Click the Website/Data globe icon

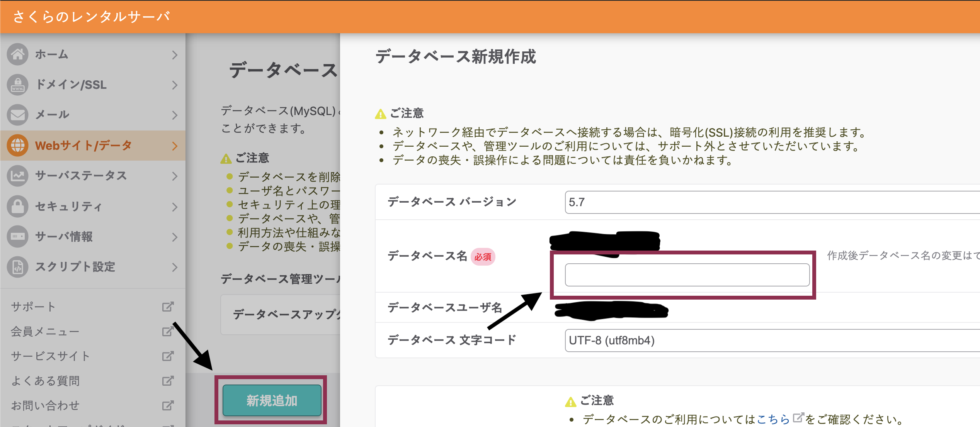pos(17,146)
